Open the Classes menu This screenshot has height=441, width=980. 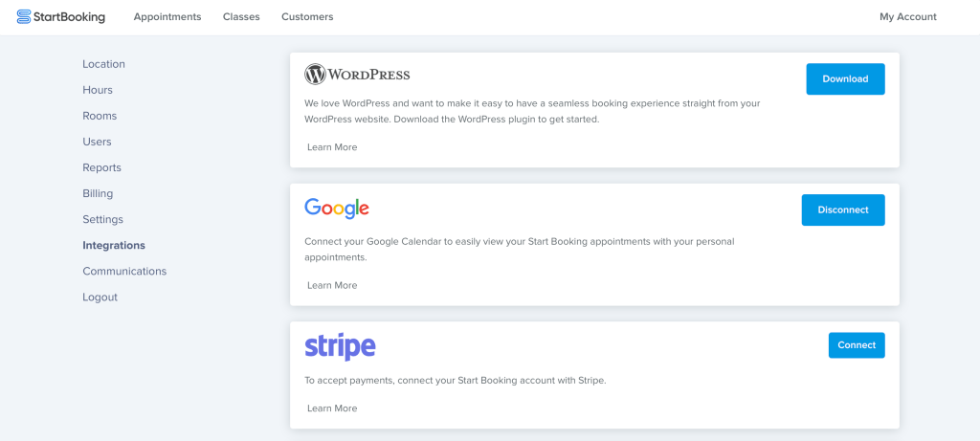(241, 17)
